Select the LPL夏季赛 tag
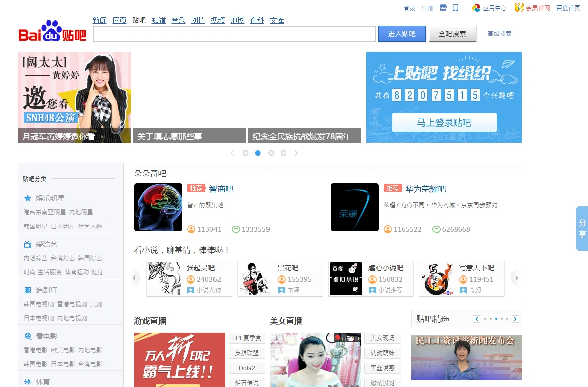Image resolution: width=588 pixels, height=387 pixels. (x=247, y=338)
